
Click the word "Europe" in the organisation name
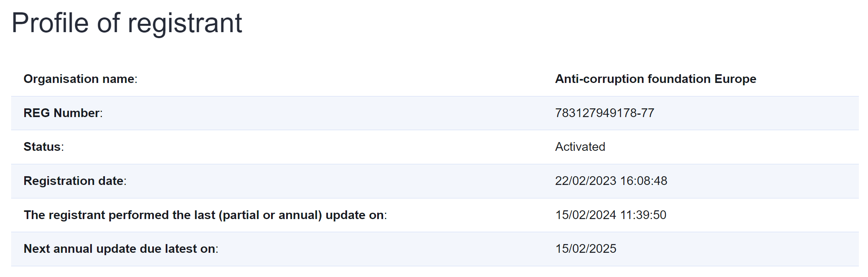click(735, 79)
